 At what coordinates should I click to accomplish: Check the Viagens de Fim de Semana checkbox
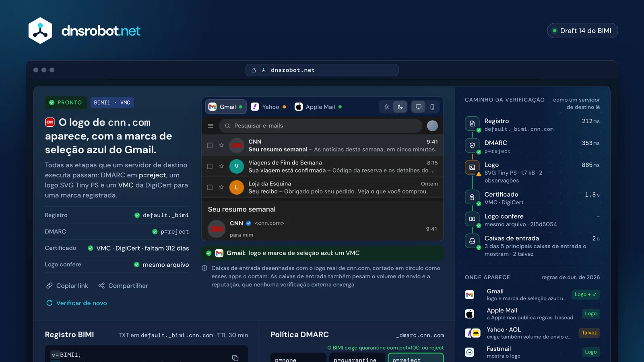(210, 166)
